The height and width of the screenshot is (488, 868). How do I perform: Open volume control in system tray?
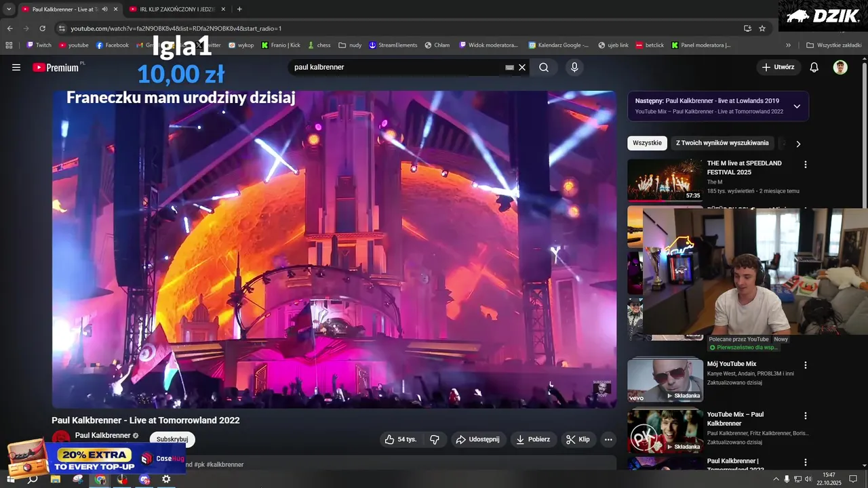click(x=809, y=479)
